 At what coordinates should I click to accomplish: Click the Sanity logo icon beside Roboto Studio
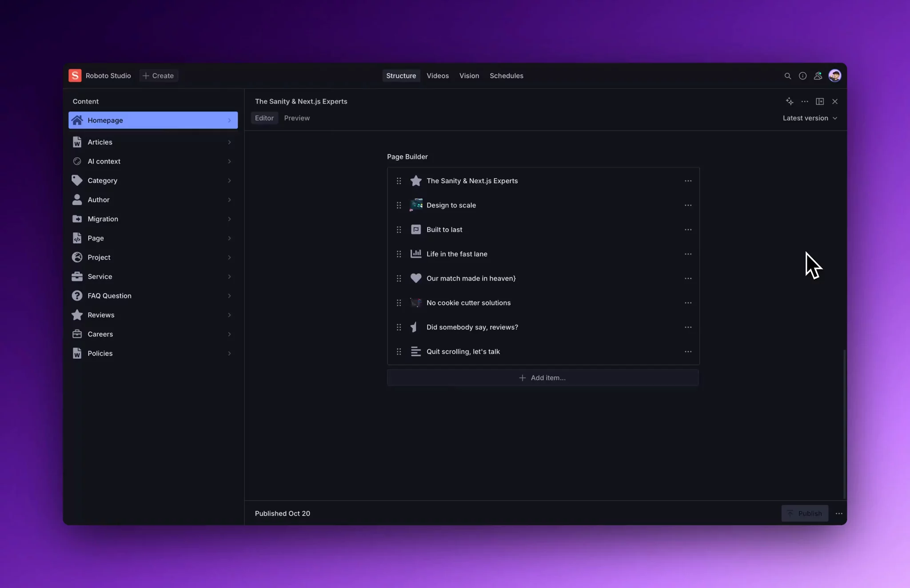(75, 75)
